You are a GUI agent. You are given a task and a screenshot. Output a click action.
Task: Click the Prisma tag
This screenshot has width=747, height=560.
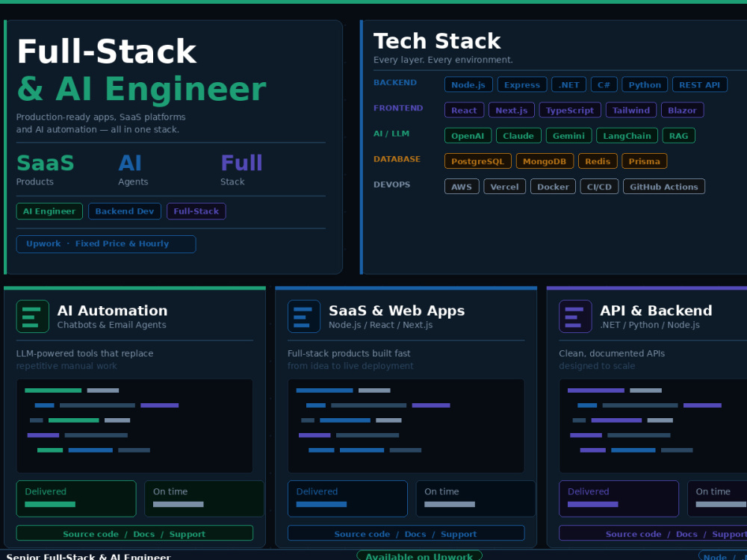(644, 161)
